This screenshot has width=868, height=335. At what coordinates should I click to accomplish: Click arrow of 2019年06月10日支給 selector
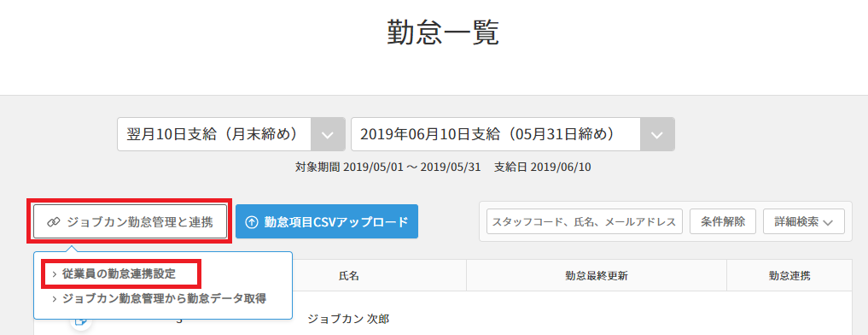[657, 135]
